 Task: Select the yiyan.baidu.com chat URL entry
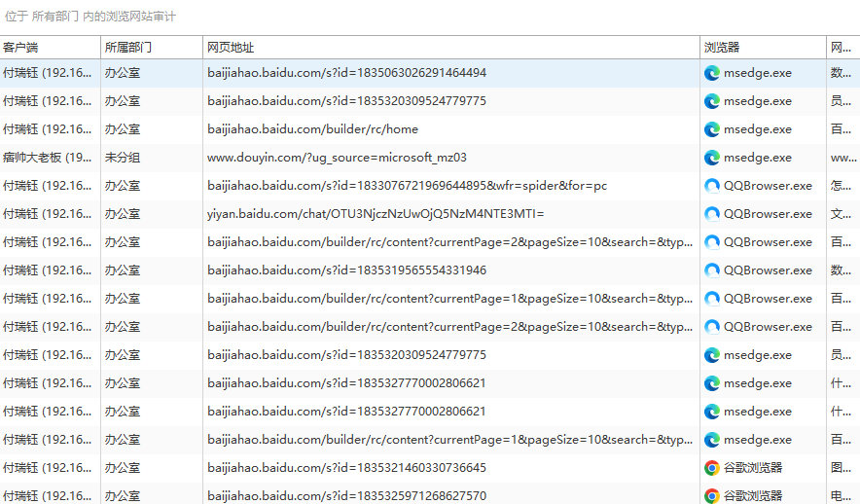click(376, 214)
